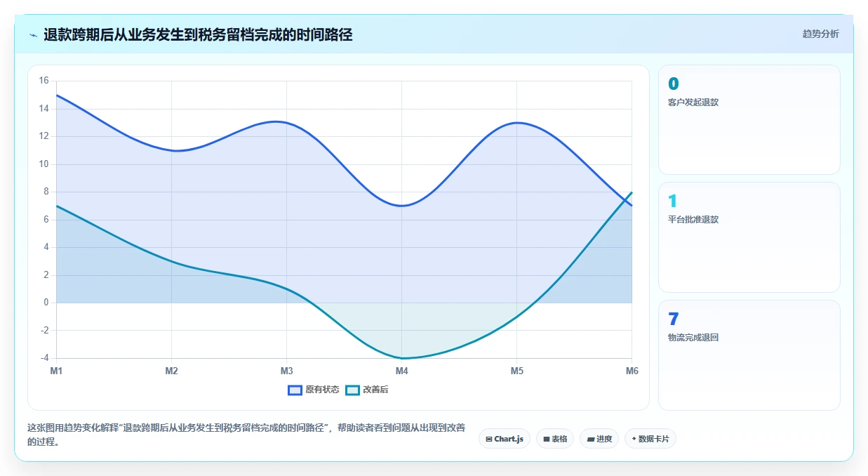Click the M6 x-axis label
868x476 pixels.
tap(632, 371)
